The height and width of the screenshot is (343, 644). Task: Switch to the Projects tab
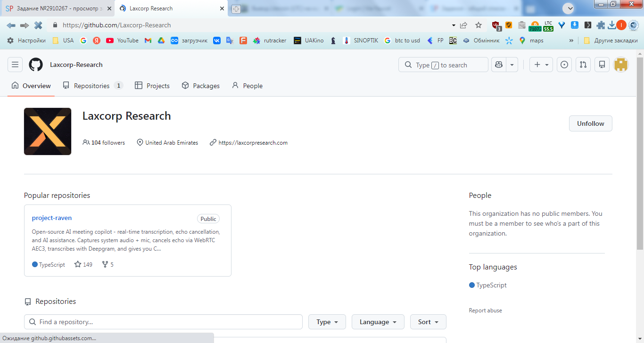152,86
